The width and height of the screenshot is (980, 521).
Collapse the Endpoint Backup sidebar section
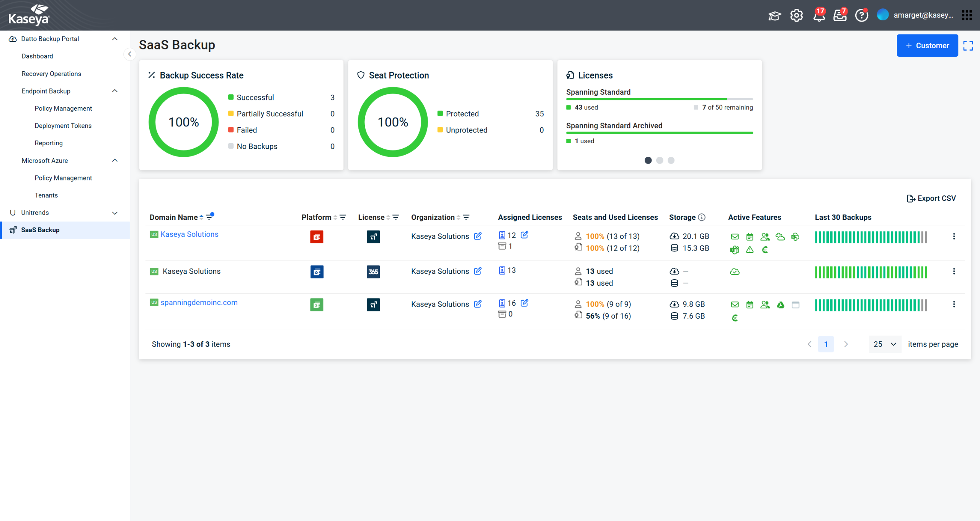[114, 91]
